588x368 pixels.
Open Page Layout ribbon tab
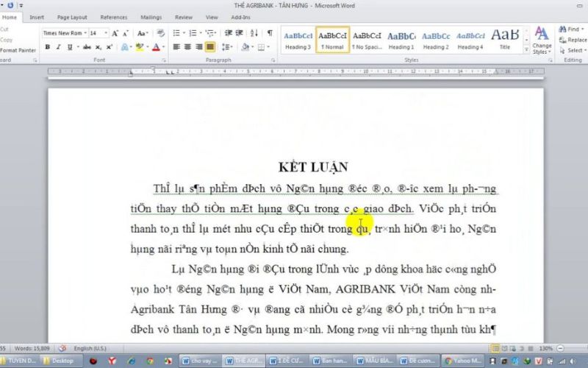tap(72, 17)
